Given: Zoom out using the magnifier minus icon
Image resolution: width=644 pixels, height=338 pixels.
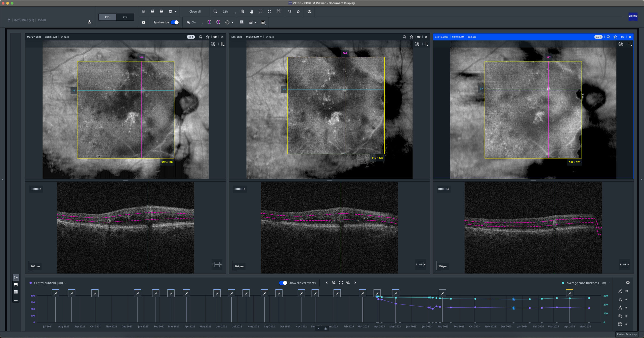Looking at the screenshot, I should 215,12.
